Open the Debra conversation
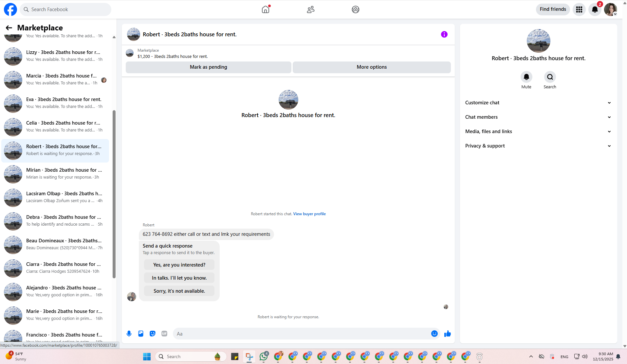Viewport: 627px width, 364px height. tap(55, 221)
